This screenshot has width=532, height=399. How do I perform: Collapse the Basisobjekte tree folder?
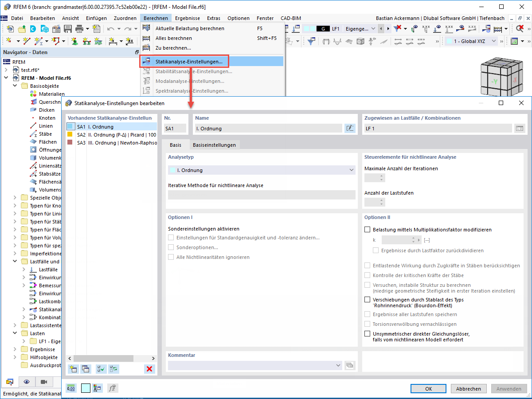[x=15, y=86]
